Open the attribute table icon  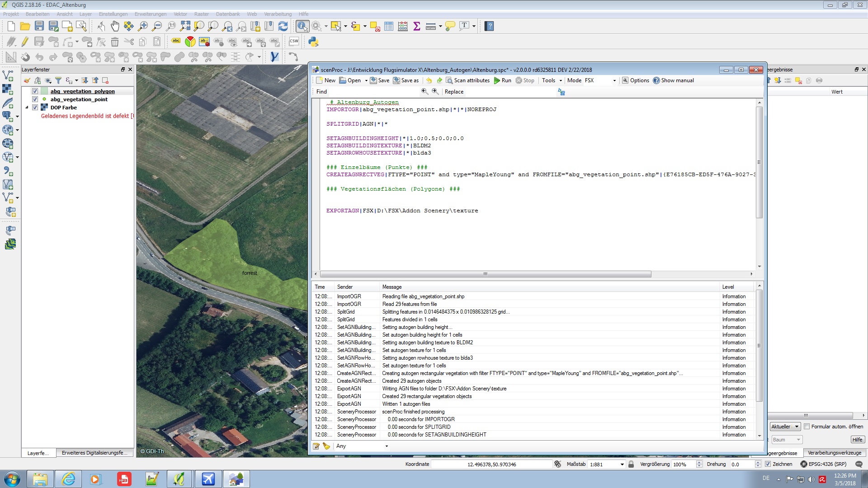point(389,26)
